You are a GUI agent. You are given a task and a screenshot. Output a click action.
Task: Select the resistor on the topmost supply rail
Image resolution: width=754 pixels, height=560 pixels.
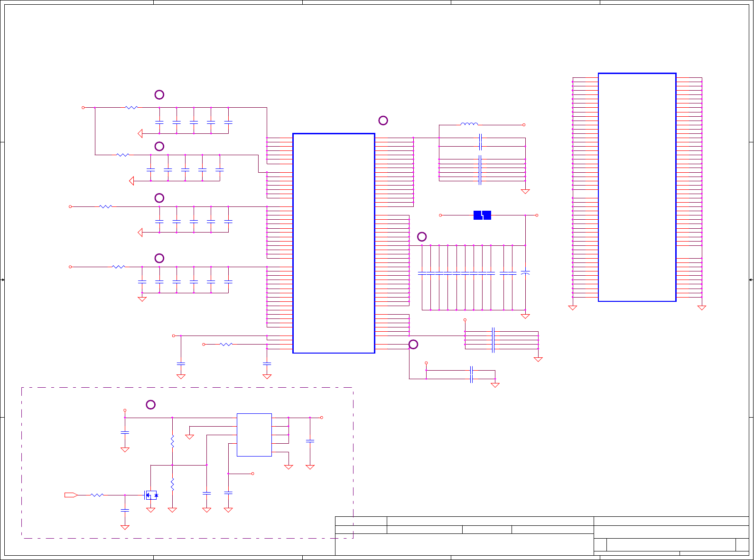coord(131,108)
